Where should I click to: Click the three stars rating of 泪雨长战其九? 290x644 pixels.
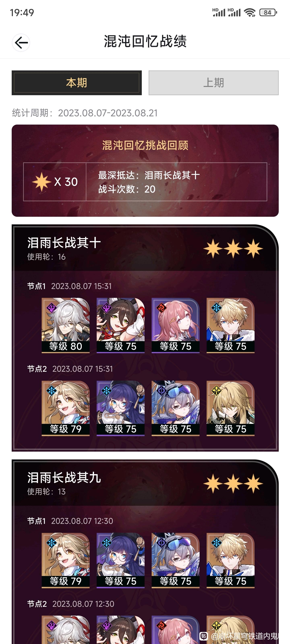pyautogui.click(x=233, y=483)
